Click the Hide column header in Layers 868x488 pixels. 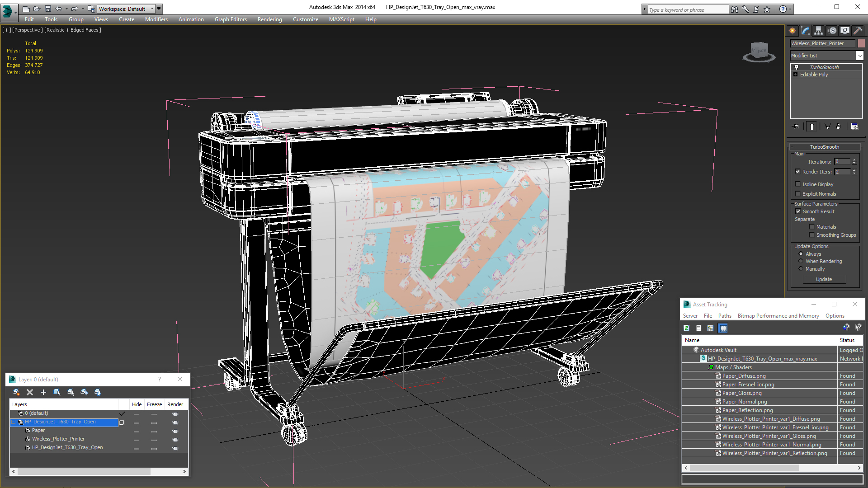click(137, 404)
